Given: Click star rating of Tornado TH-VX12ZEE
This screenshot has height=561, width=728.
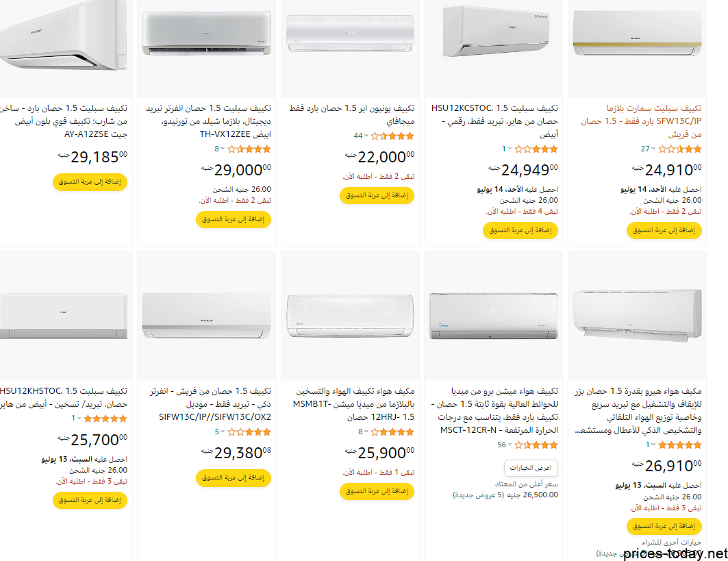Looking at the screenshot, I should (249, 149).
